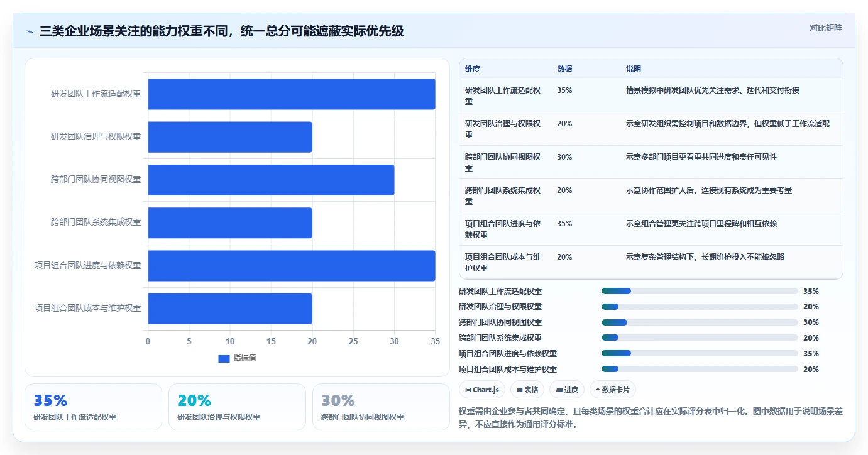Click x-axis tick label 15
Viewport: 868px width, 455px height.
coord(271,341)
